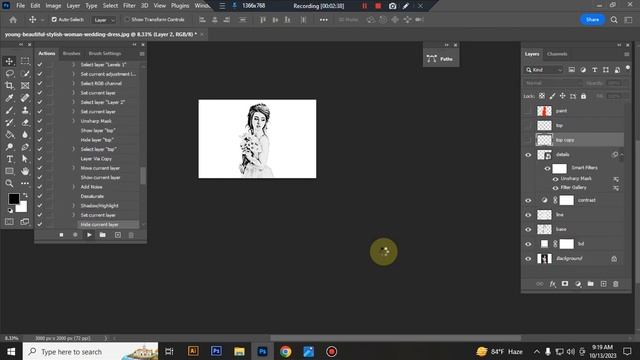Select the Eraser tool
The image size is (640, 360).
point(25,122)
